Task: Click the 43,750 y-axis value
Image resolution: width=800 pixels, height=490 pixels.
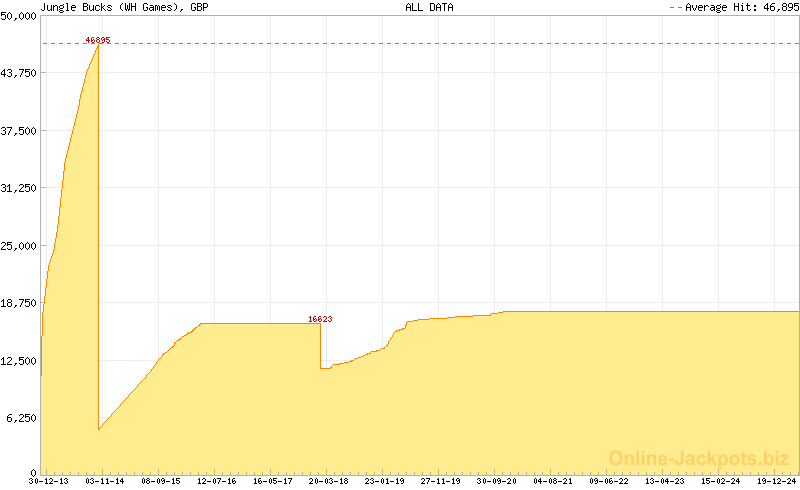Action: pyautogui.click(x=19, y=73)
